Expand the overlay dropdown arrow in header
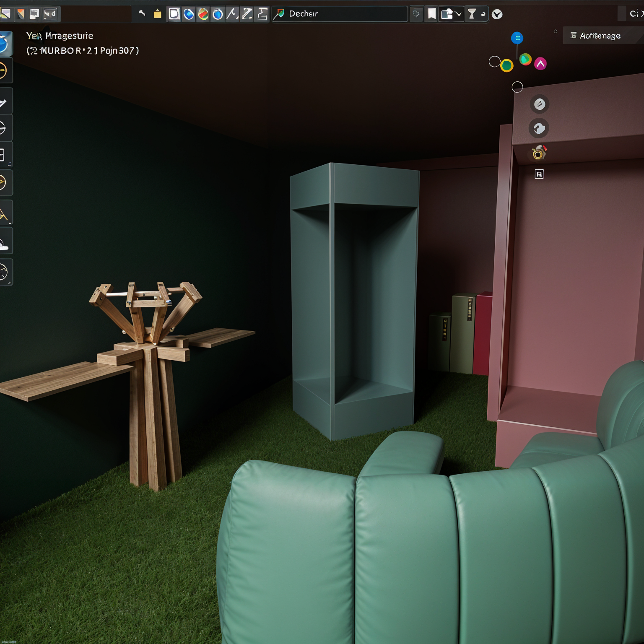Screen dimensions: 644x644 pyautogui.click(x=458, y=14)
